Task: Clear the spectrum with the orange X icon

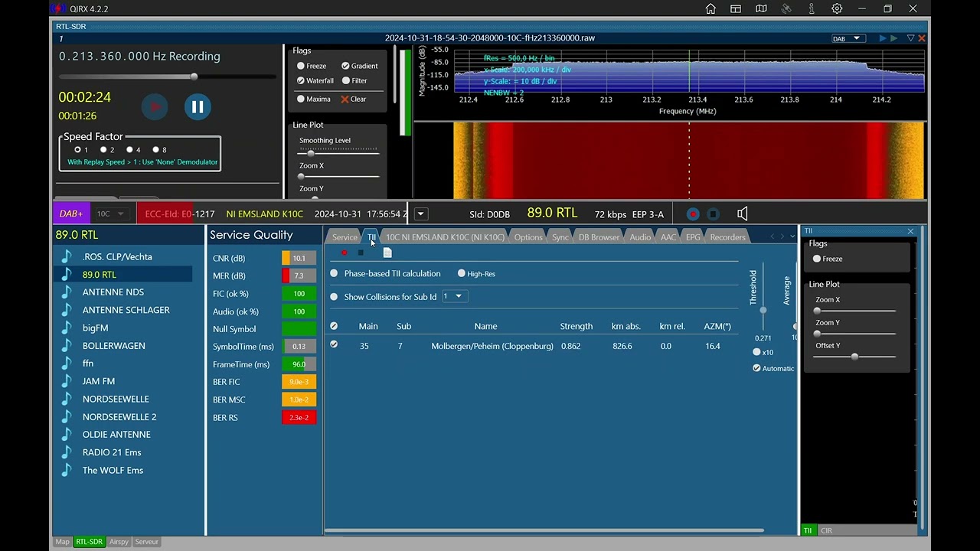Action: click(345, 99)
